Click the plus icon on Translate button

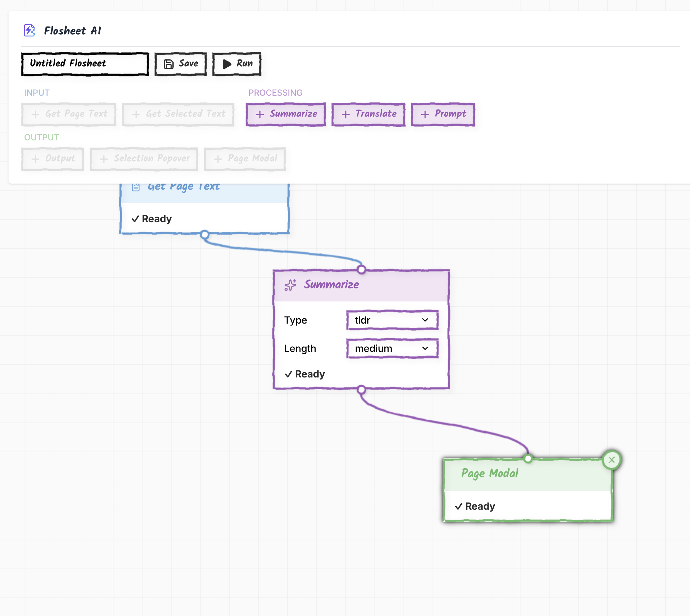click(x=346, y=114)
